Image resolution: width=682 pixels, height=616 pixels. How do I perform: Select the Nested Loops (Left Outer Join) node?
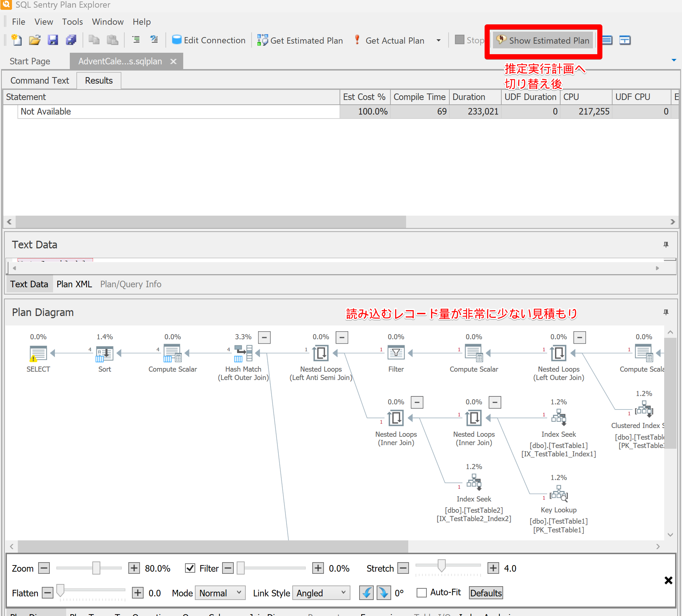[559, 353]
